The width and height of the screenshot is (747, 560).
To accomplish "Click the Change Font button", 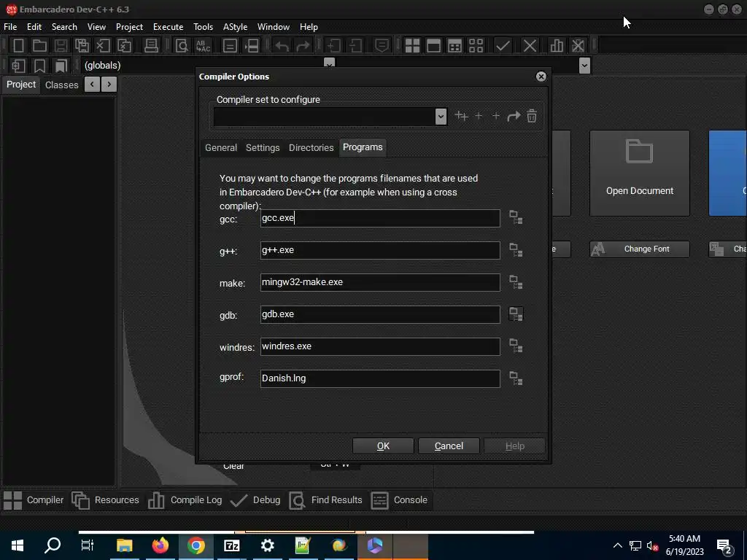I will pyautogui.click(x=639, y=249).
